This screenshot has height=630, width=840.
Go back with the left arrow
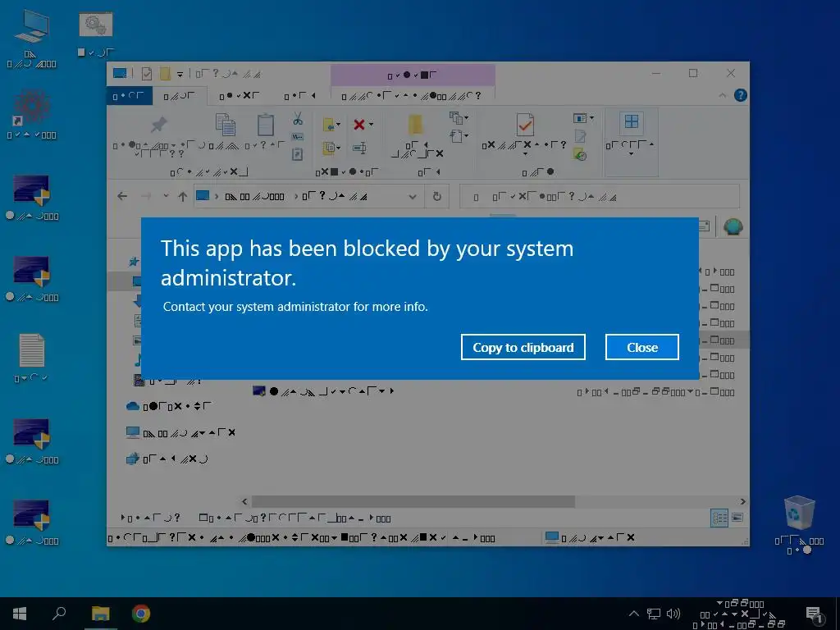click(122, 196)
